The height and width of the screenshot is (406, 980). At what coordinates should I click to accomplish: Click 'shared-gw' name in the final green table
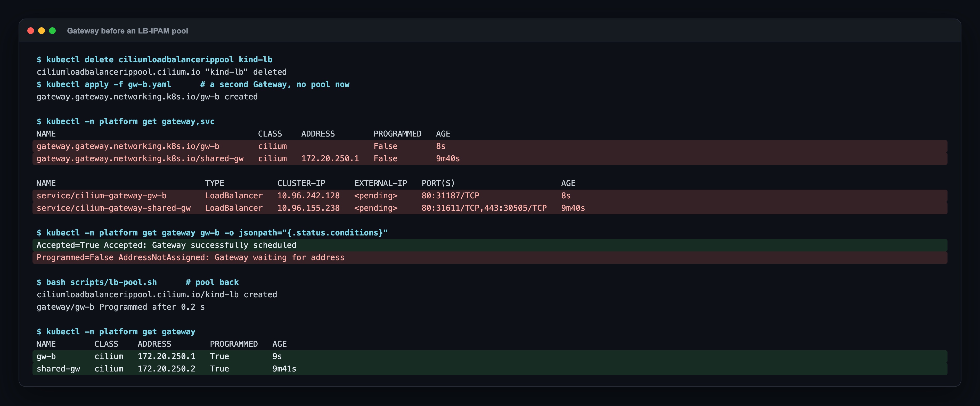click(x=58, y=369)
